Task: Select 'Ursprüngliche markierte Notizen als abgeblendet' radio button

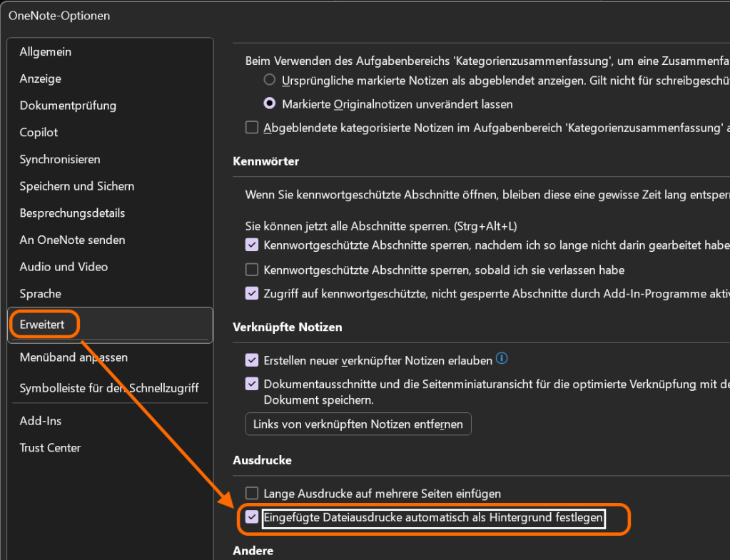Action: pos(270,80)
